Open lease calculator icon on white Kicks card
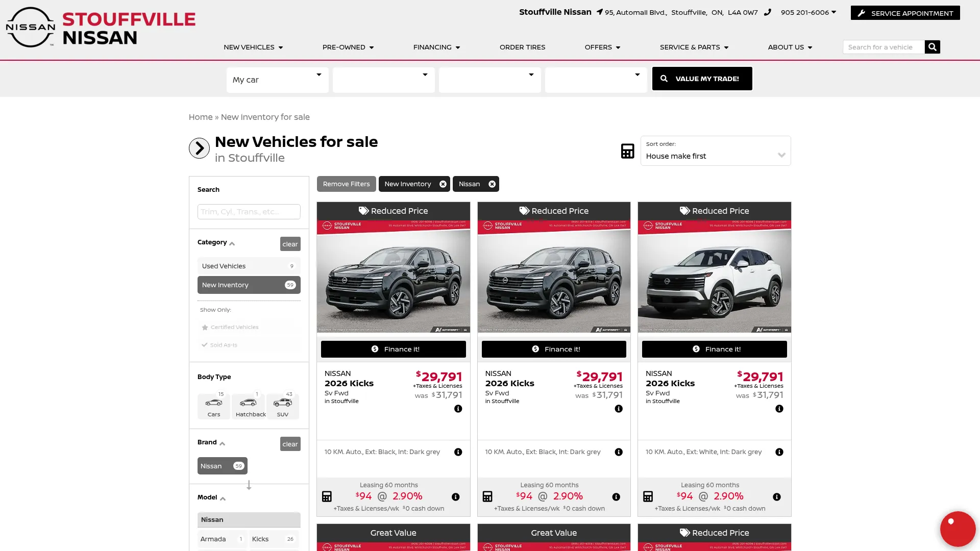 [x=648, y=496]
